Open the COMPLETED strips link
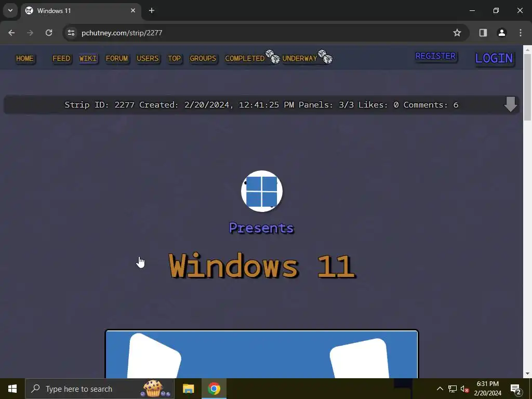The height and width of the screenshot is (399, 532). point(245,58)
